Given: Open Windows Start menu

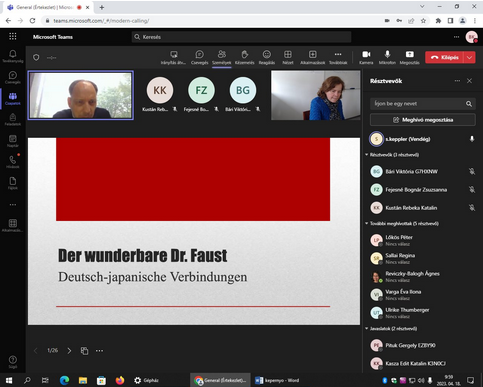Looking at the screenshot, I should point(9,380).
